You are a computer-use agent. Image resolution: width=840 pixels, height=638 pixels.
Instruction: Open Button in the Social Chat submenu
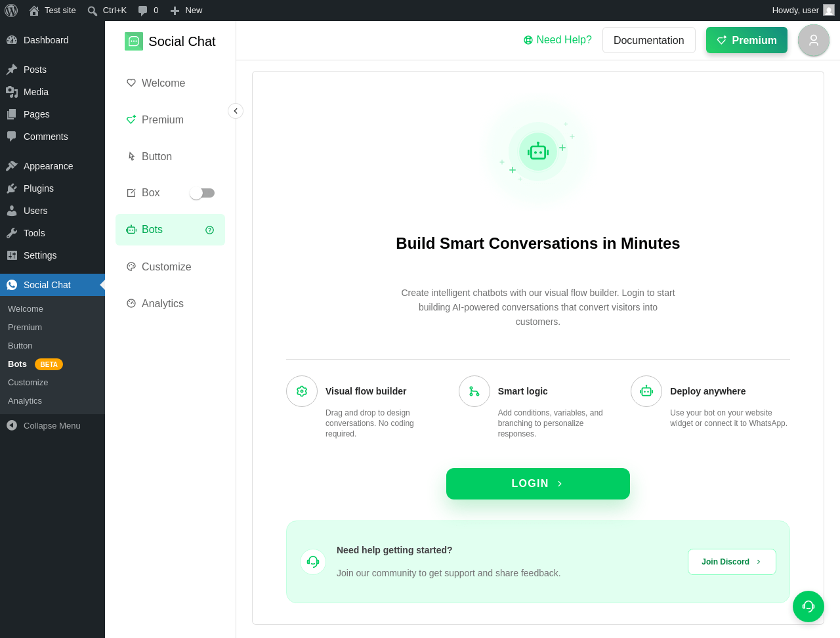click(52, 346)
